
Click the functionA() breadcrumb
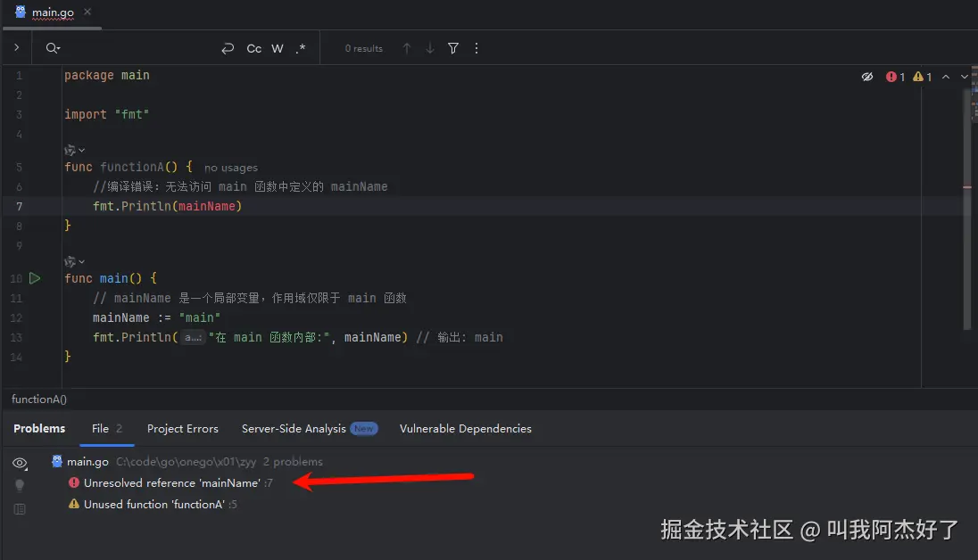pos(38,399)
